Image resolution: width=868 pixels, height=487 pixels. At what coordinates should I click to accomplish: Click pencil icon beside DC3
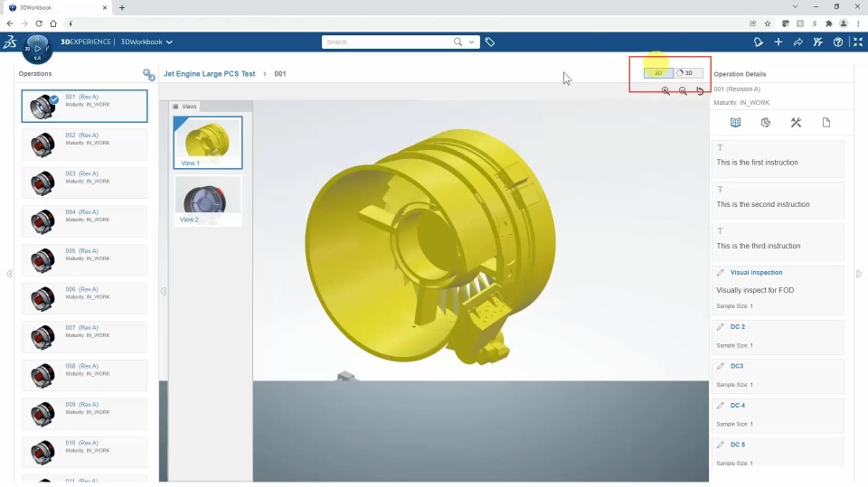tap(721, 366)
